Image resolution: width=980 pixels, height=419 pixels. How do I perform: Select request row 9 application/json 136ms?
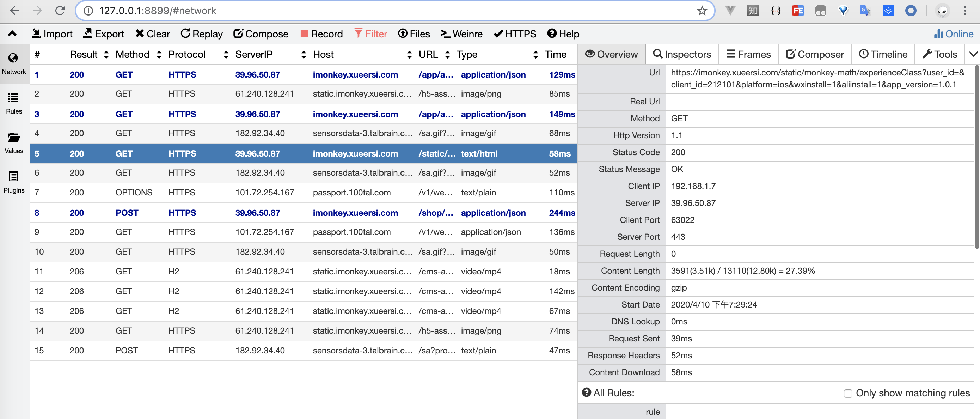(304, 232)
